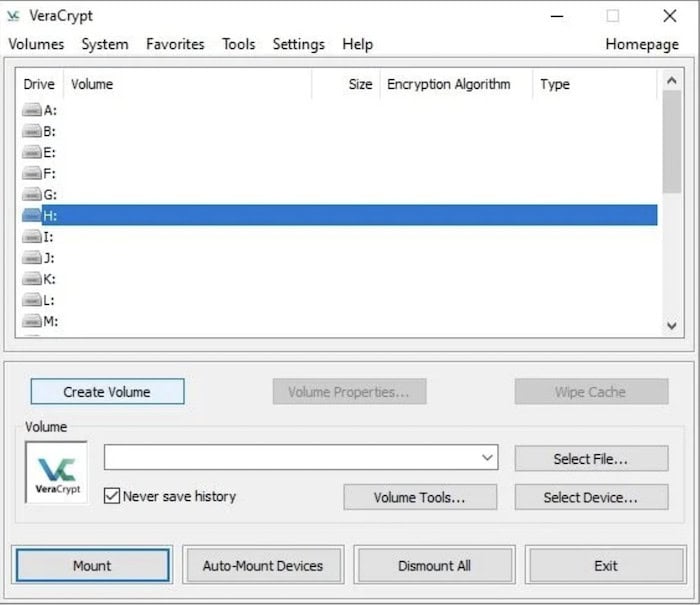The height and width of the screenshot is (605, 700).
Task: Click the Create Volume button
Action: pos(107,392)
